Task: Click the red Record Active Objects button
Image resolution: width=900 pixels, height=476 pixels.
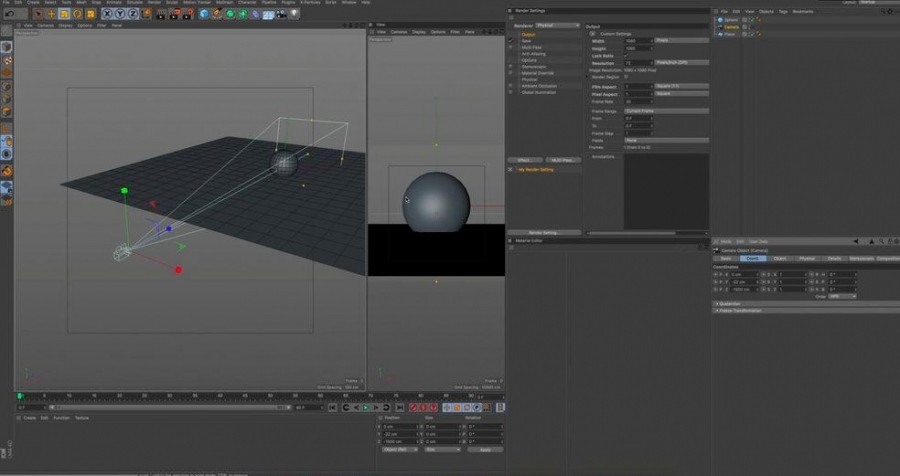Action: click(x=413, y=408)
